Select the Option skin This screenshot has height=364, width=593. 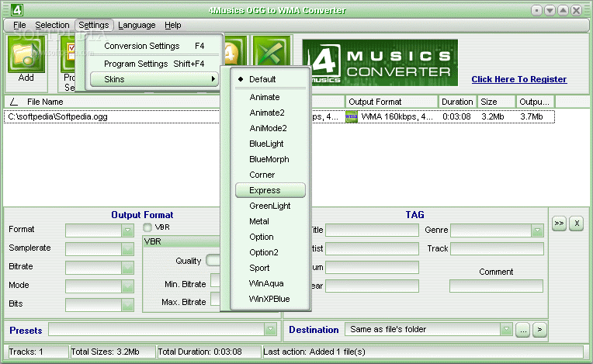(x=270, y=237)
